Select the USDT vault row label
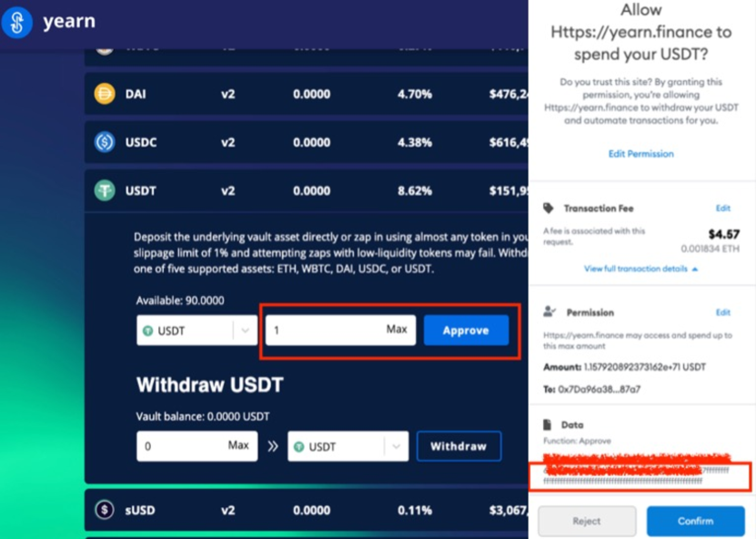Screen dimensions: 756x539 [x=140, y=190]
